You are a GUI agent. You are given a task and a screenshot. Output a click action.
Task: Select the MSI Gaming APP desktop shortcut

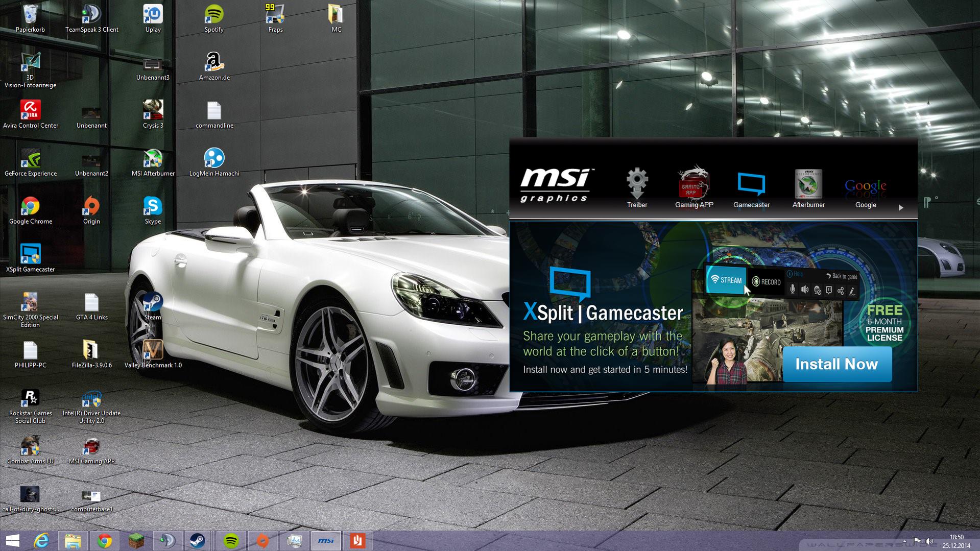coord(91,450)
